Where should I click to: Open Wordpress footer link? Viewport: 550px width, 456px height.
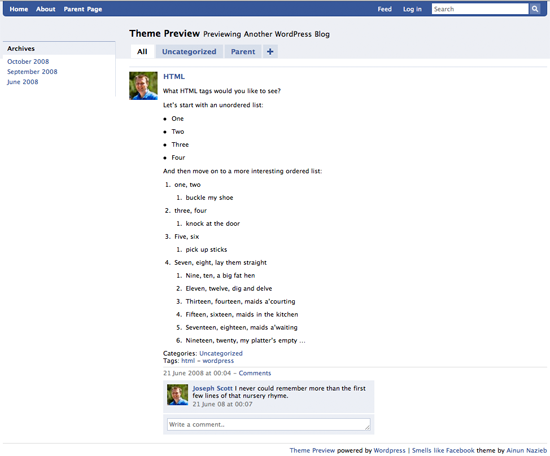[389, 450]
